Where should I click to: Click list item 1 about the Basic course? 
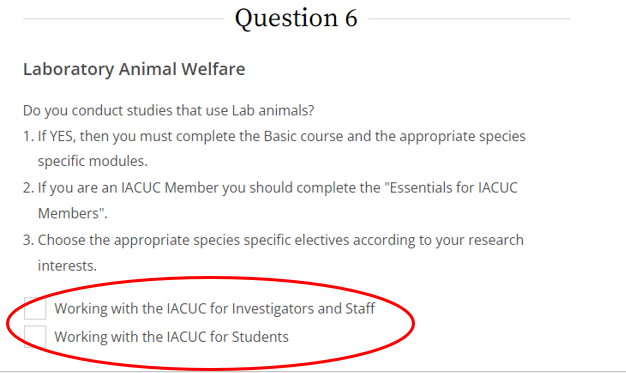click(x=274, y=149)
